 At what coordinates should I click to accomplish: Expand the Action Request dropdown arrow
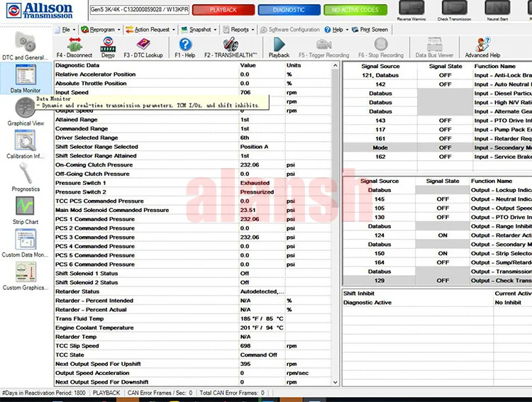(174, 30)
